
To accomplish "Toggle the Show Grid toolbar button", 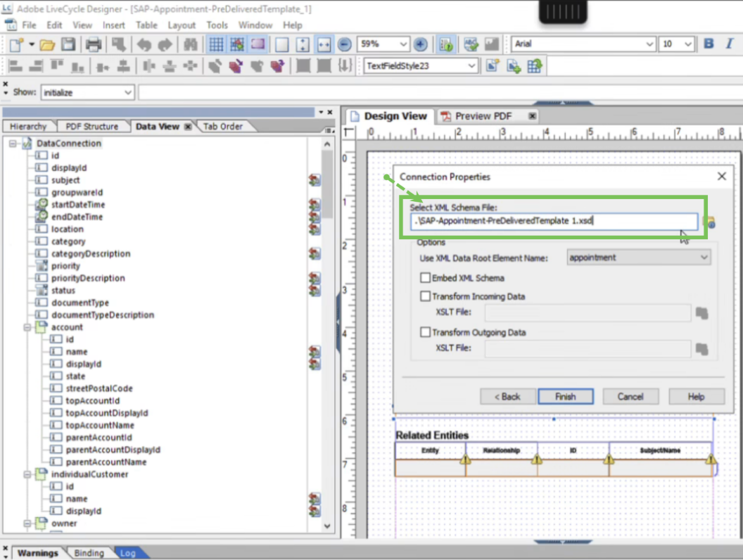I will (x=216, y=44).
